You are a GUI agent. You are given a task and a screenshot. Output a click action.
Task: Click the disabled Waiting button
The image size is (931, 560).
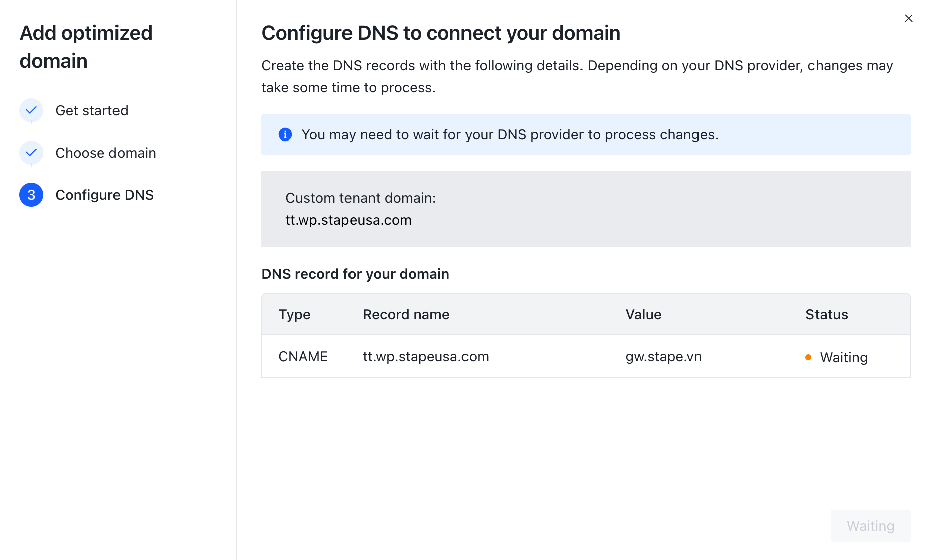870,526
